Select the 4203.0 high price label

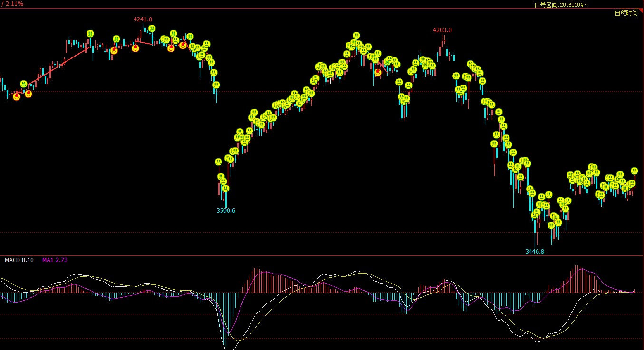[x=442, y=30]
